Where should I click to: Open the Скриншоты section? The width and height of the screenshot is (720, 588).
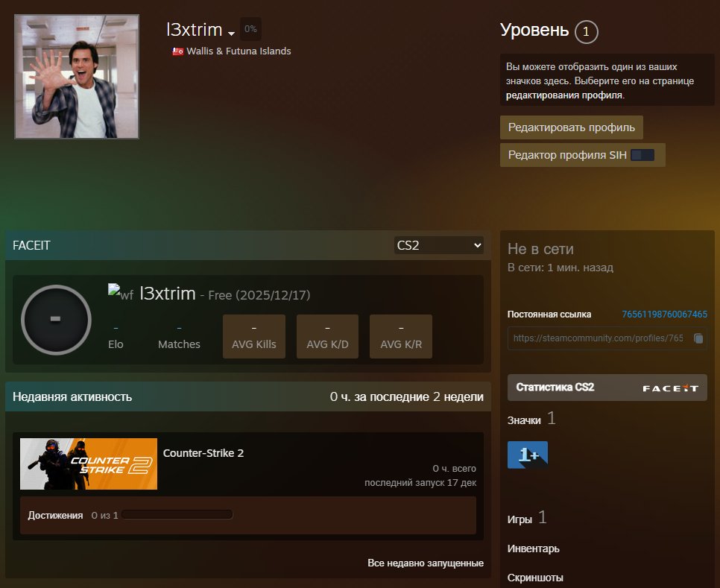(535, 578)
